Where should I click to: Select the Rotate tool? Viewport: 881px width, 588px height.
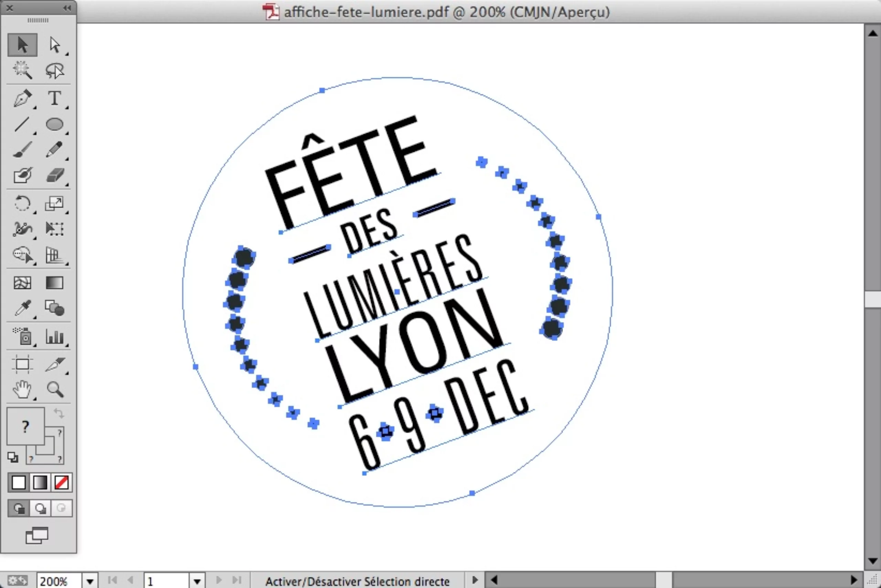(x=22, y=204)
